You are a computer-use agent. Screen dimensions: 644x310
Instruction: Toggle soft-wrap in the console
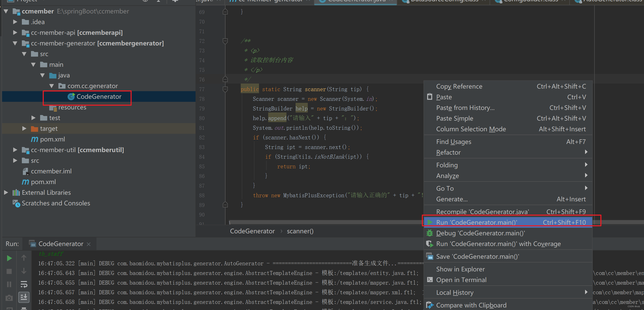tap(24, 284)
